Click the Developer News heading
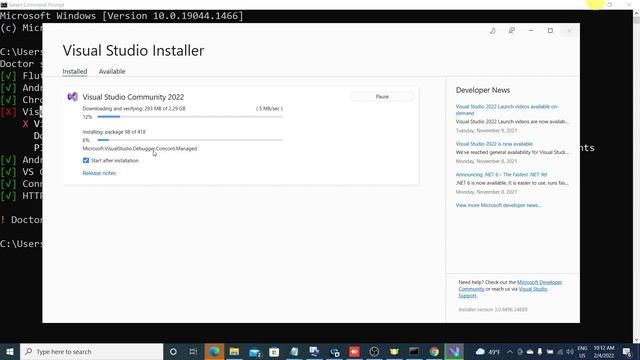Viewport: 640px width, 360px height. tap(483, 90)
